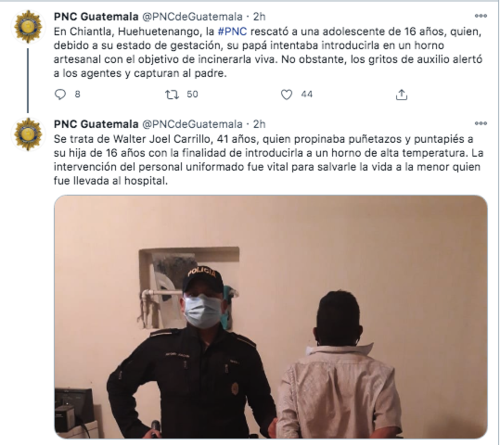View the retweet count of 50
This screenshot has width=500, height=445.
[x=192, y=94]
